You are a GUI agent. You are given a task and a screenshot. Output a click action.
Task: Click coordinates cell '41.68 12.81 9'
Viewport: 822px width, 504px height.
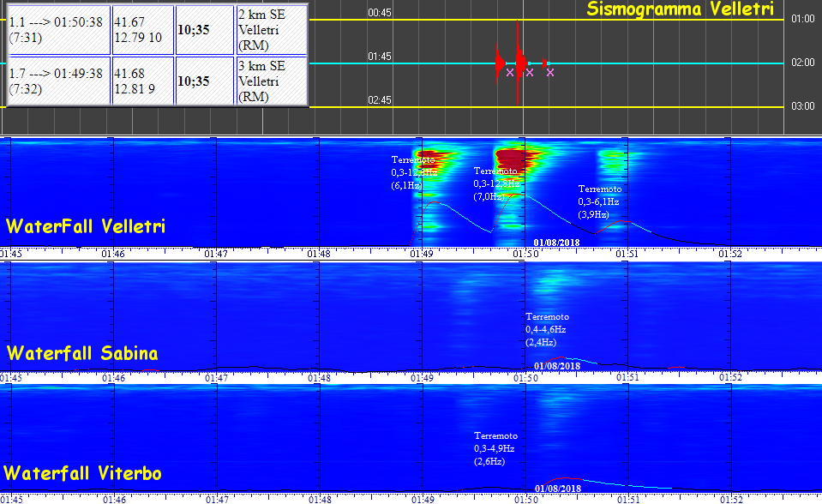143,81
